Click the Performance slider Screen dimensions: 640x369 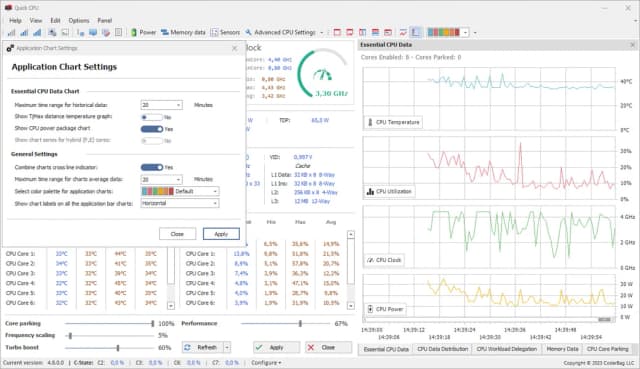click(x=285, y=323)
